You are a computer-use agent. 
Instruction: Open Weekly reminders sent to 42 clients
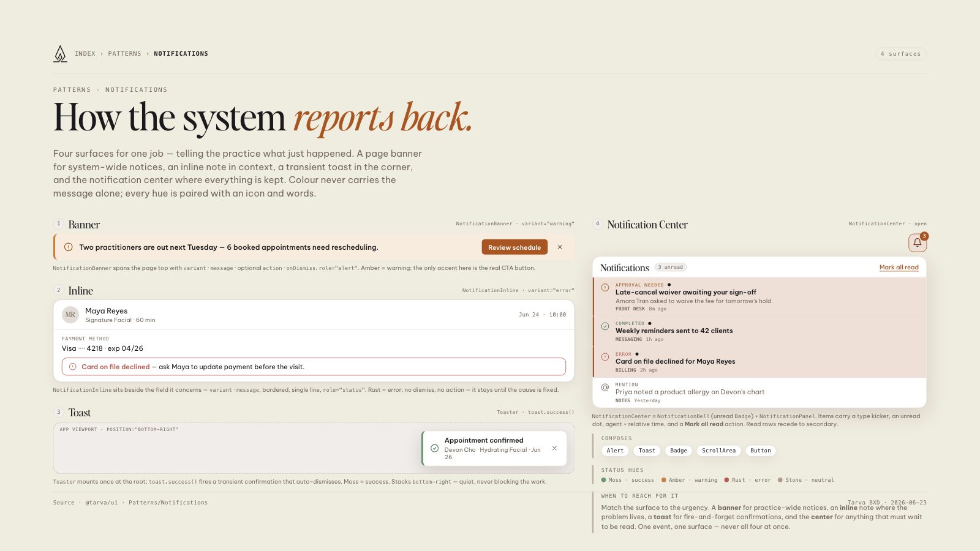click(759, 331)
